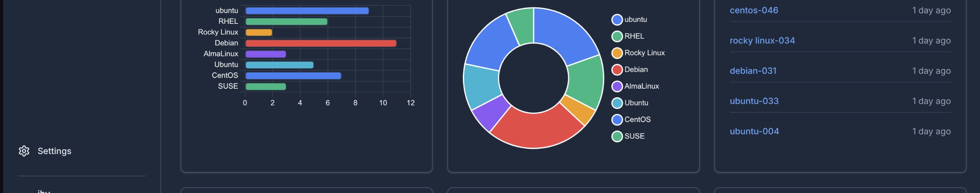Open the Settings menu item label
This screenshot has height=193, width=980.
coord(54,151)
